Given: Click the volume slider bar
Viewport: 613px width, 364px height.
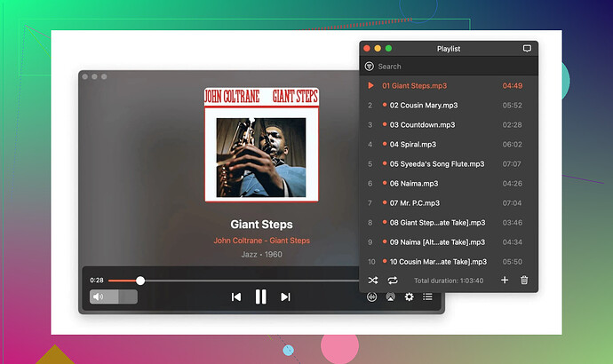Looking at the screenshot, I should pyautogui.click(x=114, y=297).
